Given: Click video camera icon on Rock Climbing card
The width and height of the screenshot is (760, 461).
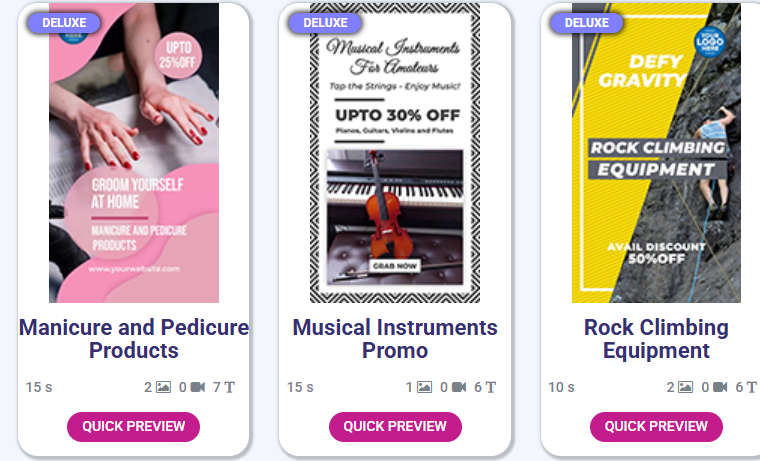Looking at the screenshot, I should tap(720, 387).
